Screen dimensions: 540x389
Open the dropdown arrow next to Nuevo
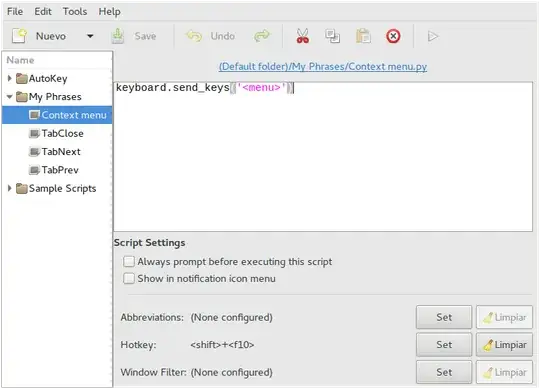[x=90, y=36]
